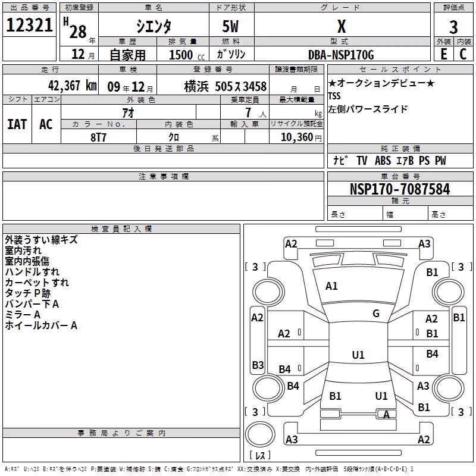Click the G windshield mark on diagram
476x476 pixels.
(376, 314)
